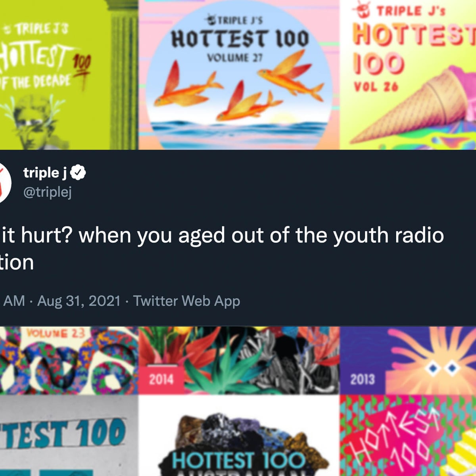This screenshot has width=476, height=476.
Task: Select the 2013 sun creature artwork
Action: point(408,360)
